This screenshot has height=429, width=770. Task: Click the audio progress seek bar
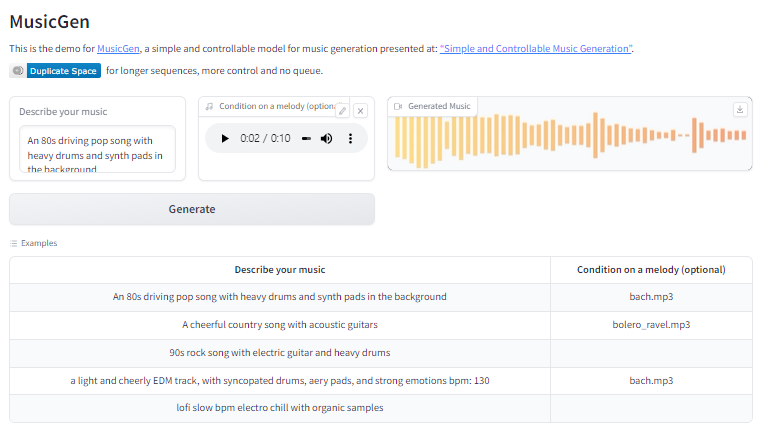point(306,138)
